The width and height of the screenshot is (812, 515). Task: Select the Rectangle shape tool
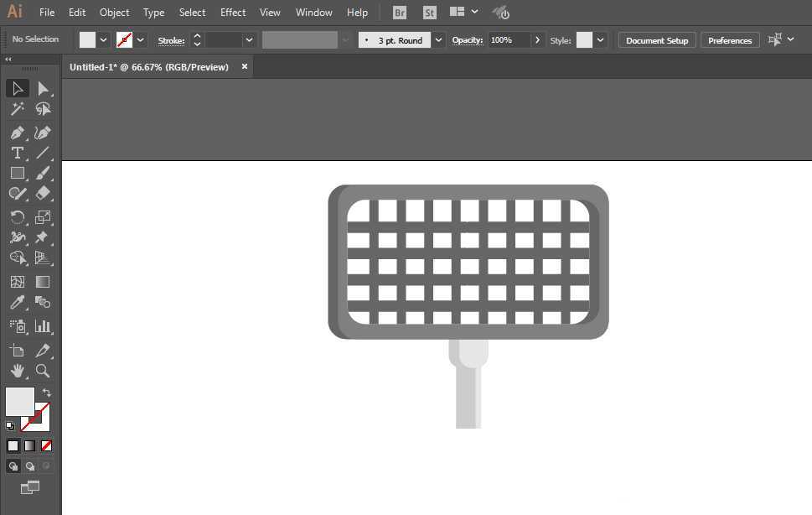(17, 173)
